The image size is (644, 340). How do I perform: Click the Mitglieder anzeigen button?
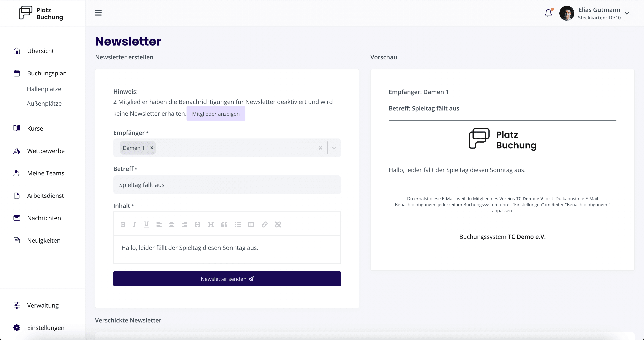click(x=216, y=114)
